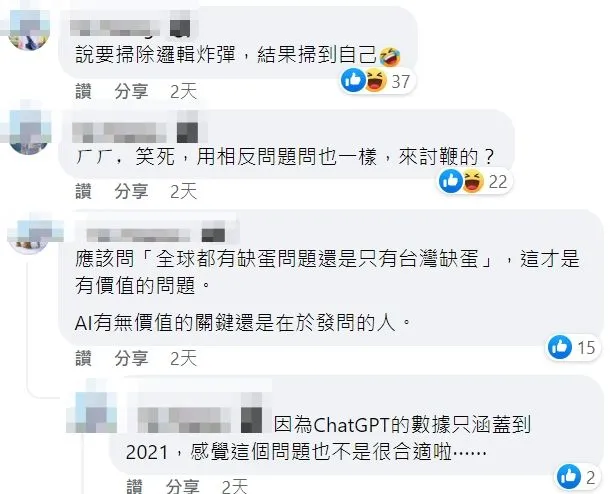Click 分享 under the 笑死 comment

pos(132,191)
